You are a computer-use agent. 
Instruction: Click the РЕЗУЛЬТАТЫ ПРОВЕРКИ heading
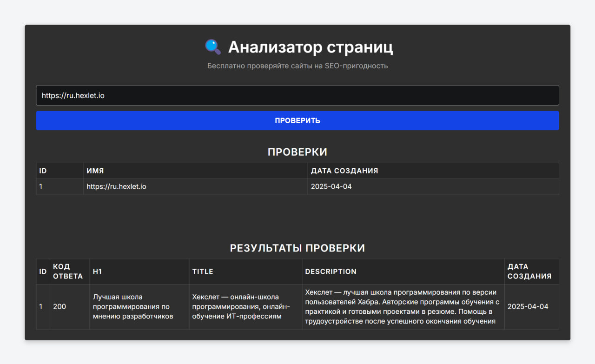pyautogui.click(x=297, y=248)
